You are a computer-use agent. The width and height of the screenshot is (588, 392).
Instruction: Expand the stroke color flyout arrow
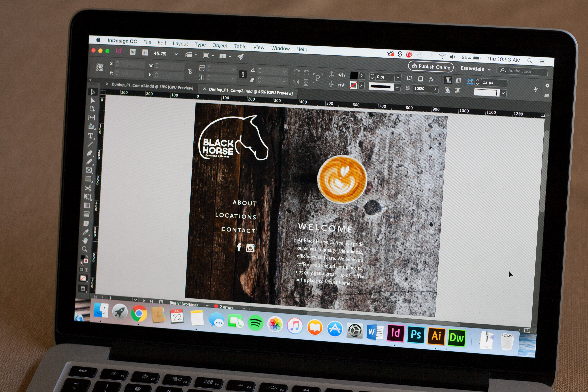point(361,85)
